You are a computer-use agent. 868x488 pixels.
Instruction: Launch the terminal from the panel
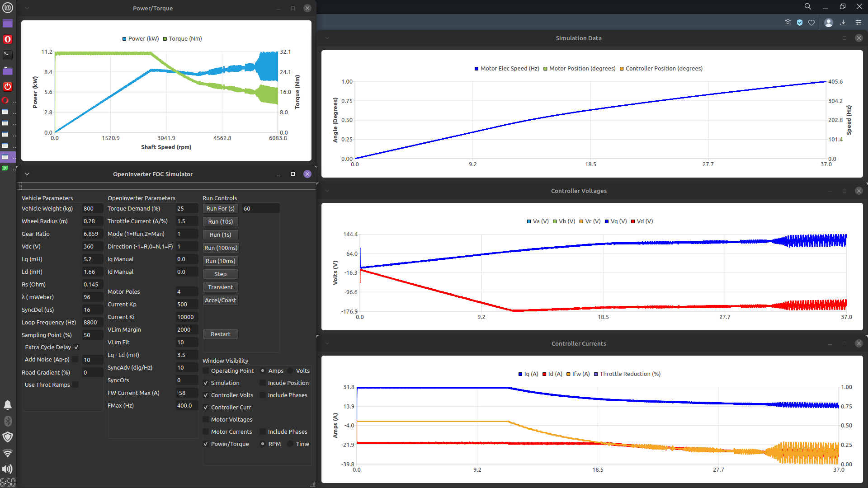tap(8, 55)
